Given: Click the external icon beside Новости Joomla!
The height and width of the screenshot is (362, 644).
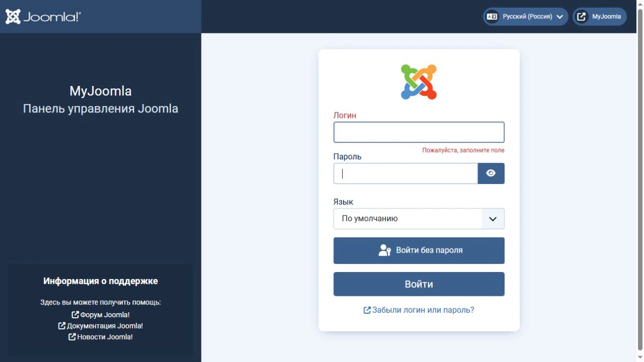Looking at the screenshot, I should (72, 337).
